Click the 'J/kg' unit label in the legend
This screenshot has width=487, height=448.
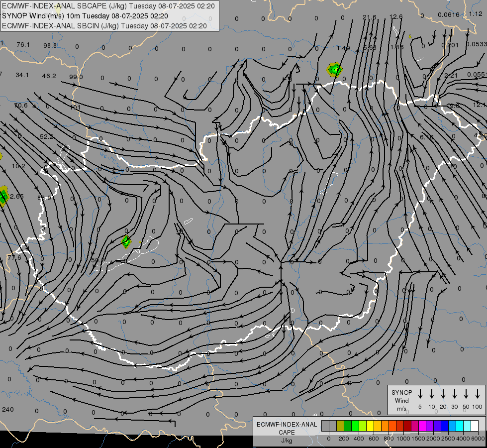pyautogui.click(x=287, y=441)
